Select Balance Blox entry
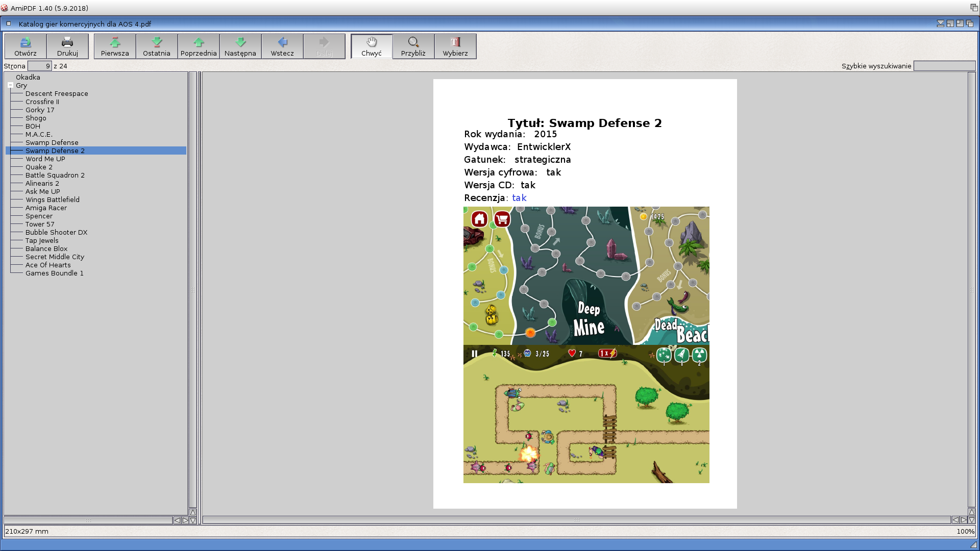 pyautogui.click(x=46, y=248)
